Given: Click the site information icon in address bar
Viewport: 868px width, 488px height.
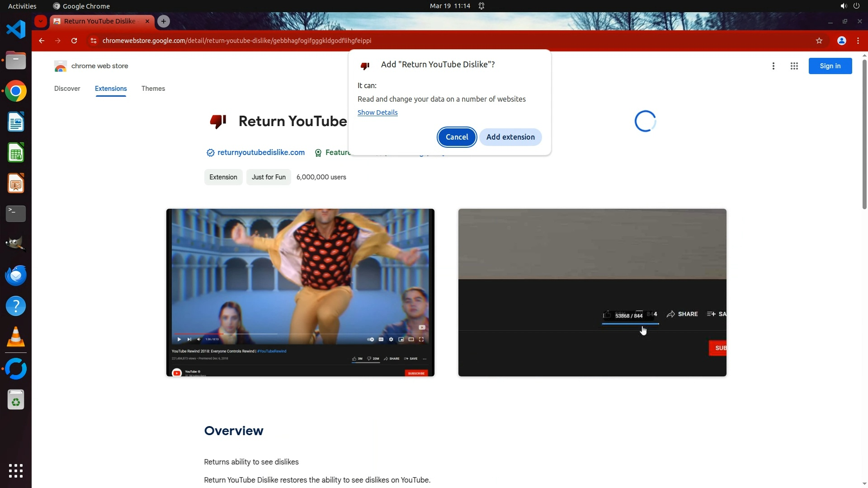Looking at the screenshot, I should pyautogui.click(x=93, y=41).
